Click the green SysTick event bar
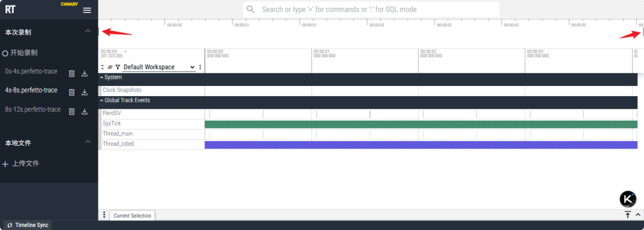644x230 pixels. coord(421,124)
